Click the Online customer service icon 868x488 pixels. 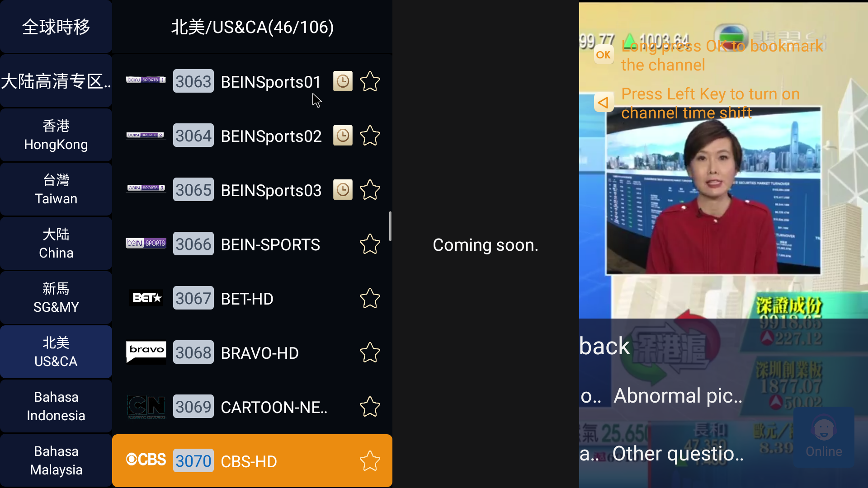824,436
